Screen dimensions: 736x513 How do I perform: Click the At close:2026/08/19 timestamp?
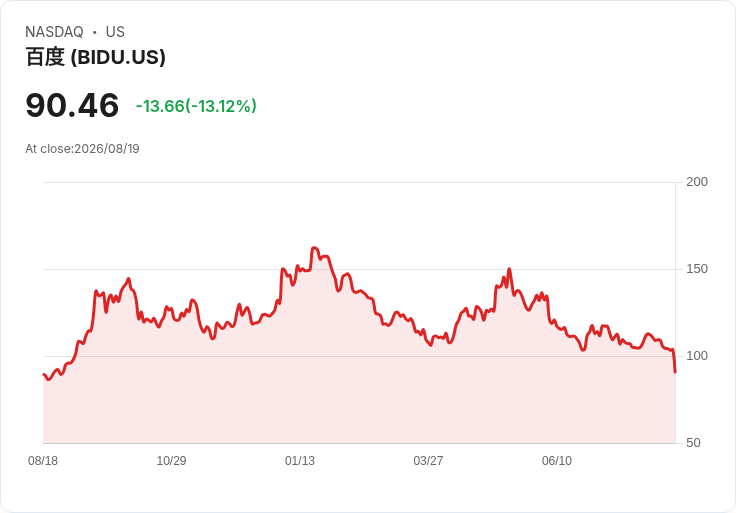pyautogui.click(x=82, y=149)
